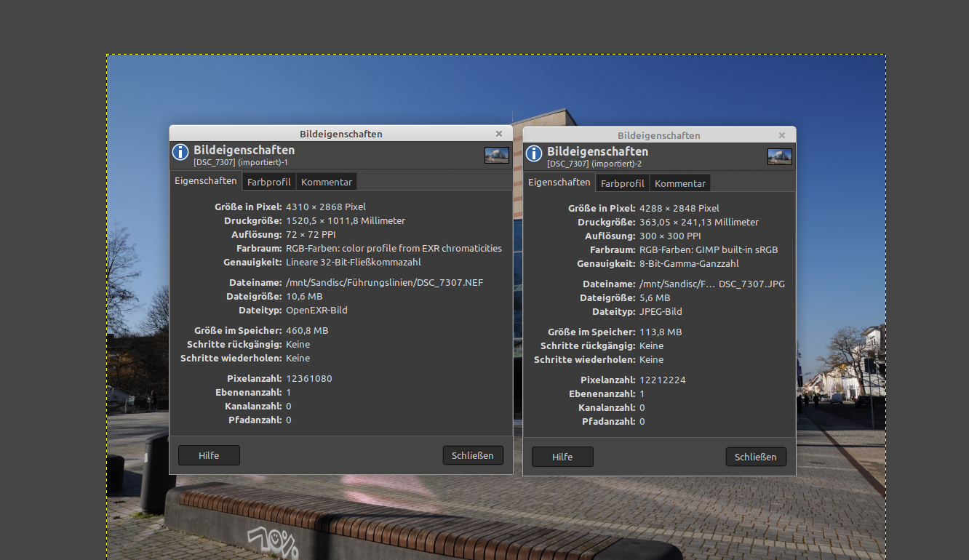The image size is (969, 560).
Task: Select the value "363,05 × 241,13 Millimeter"
Action: [x=699, y=222]
